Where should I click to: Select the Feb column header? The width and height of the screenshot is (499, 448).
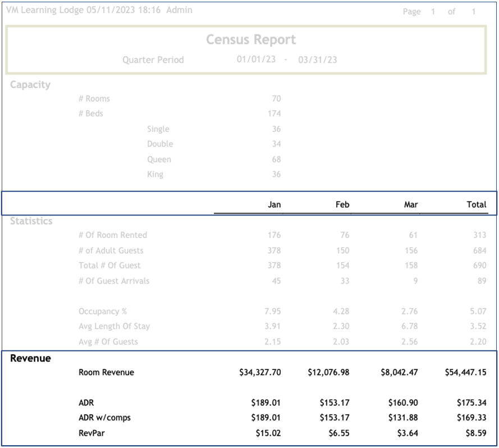click(342, 205)
